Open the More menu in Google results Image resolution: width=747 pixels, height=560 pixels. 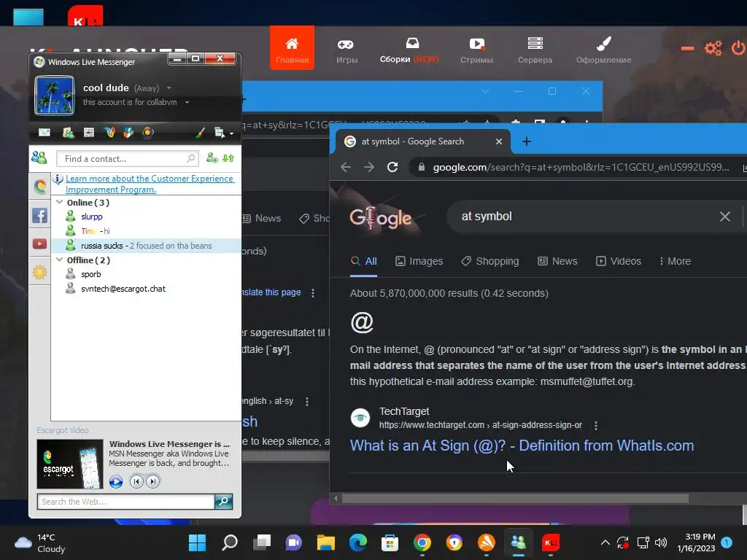[x=675, y=261]
